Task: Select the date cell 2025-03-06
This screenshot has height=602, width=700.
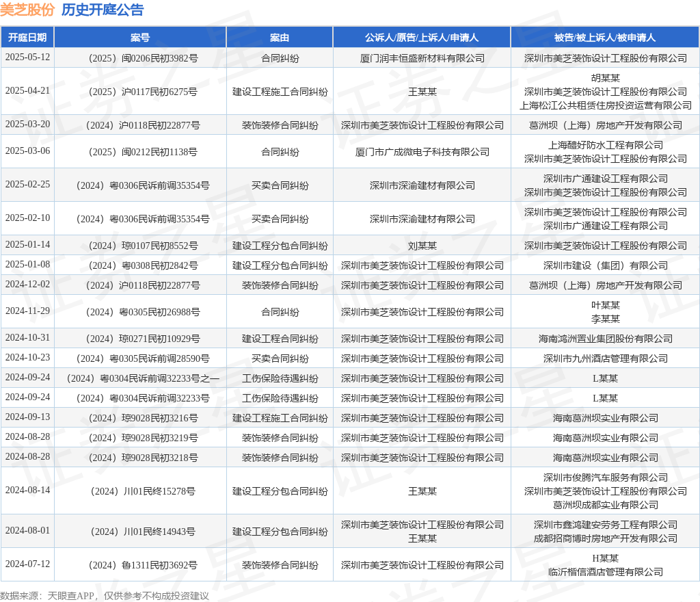Action: 27,151
